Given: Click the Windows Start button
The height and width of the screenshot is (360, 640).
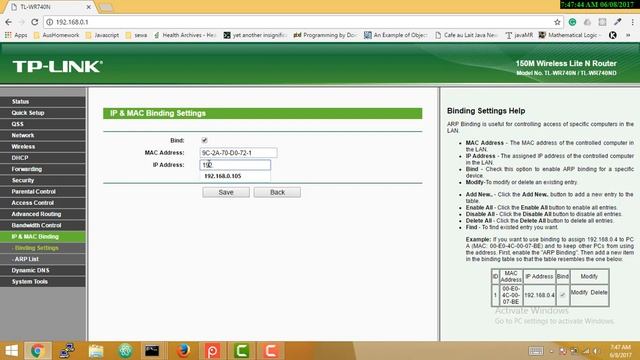Looking at the screenshot, I should pyautogui.click(x=11, y=351).
